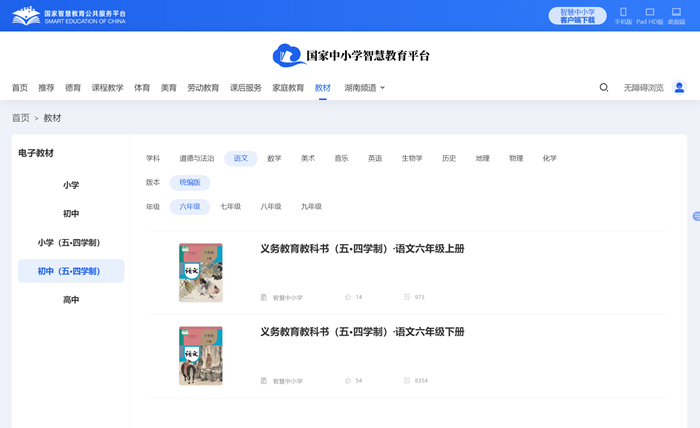Filter by subject 语文
This screenshot has height=428, width=700.
coord(241,158)
